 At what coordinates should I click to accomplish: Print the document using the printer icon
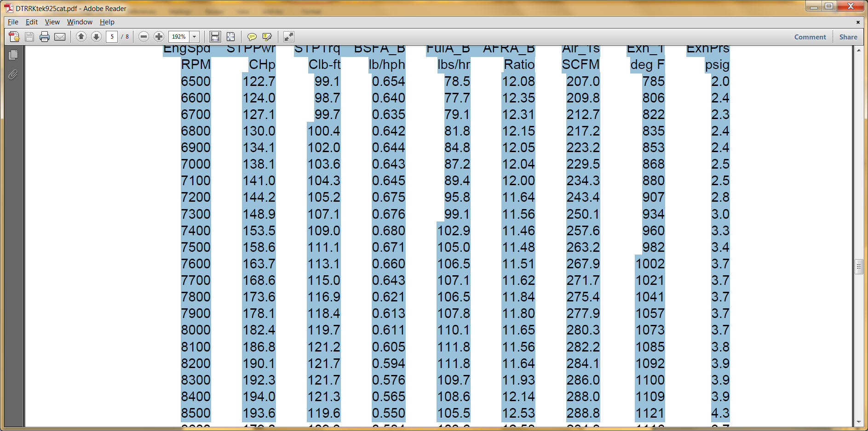[45, 37]
